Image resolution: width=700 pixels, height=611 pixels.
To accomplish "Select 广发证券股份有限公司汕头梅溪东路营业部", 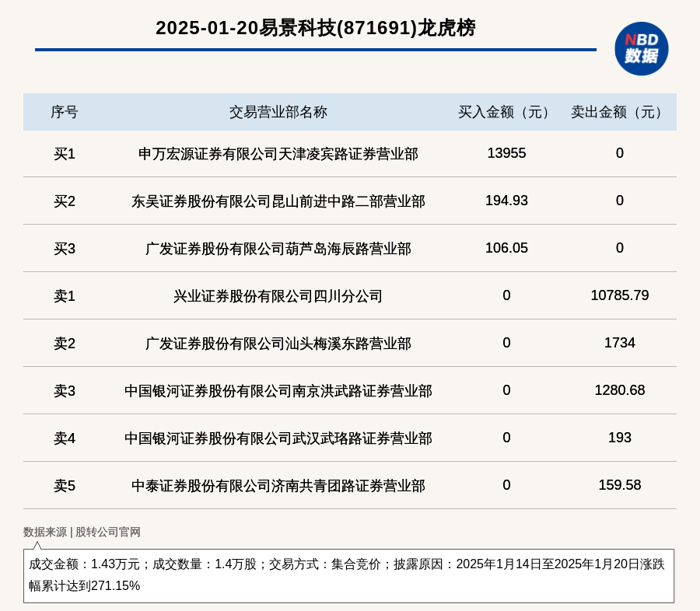I will [x=278, y=344].
